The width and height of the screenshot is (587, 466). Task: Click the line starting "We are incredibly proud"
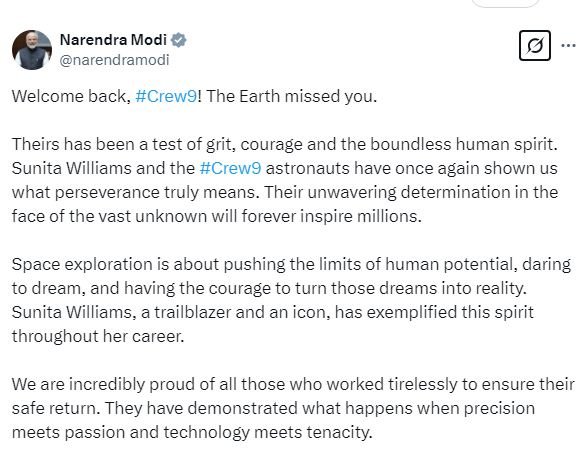[293, 384]
